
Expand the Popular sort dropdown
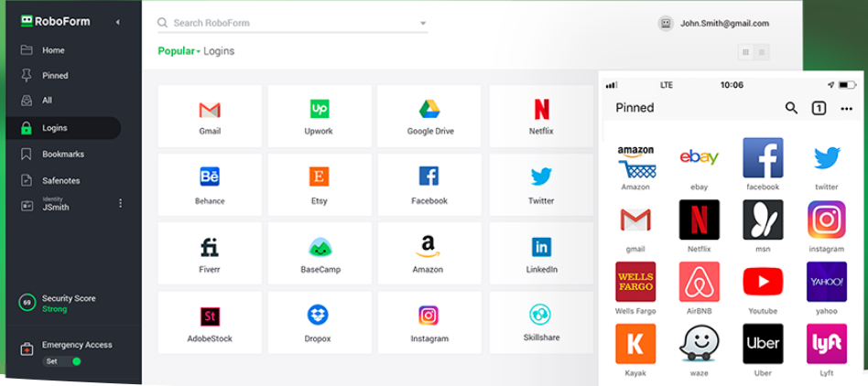[x=179, y=51]
